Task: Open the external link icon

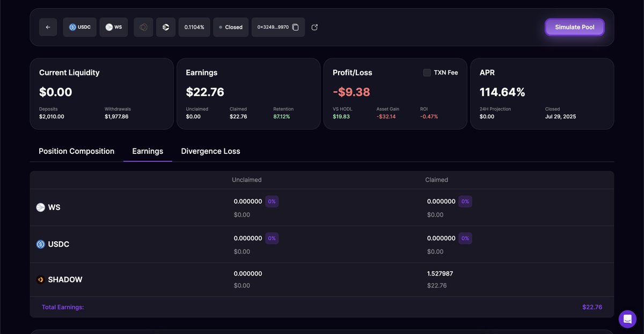Action: tap(314, 27)
